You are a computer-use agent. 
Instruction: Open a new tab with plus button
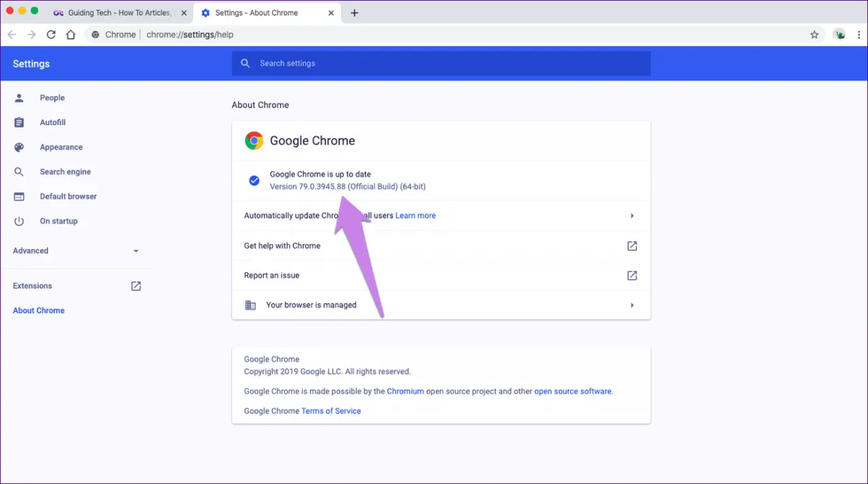pos(354,13)
